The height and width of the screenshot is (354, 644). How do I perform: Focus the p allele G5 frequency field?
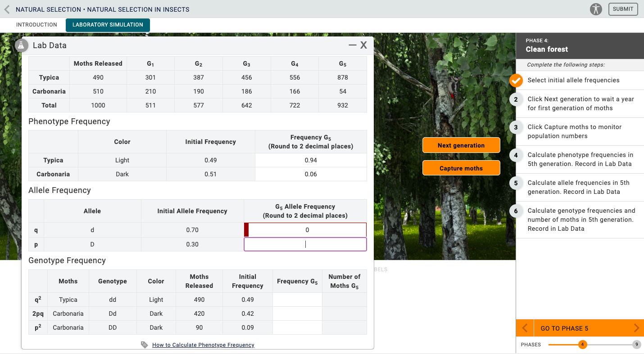click(305, 244)
